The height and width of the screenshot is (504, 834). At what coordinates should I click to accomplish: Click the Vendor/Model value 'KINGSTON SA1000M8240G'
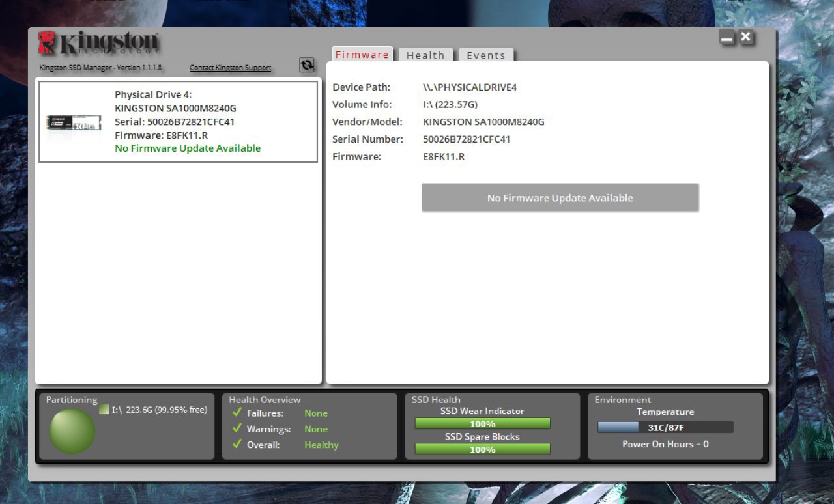coord(483,122)
